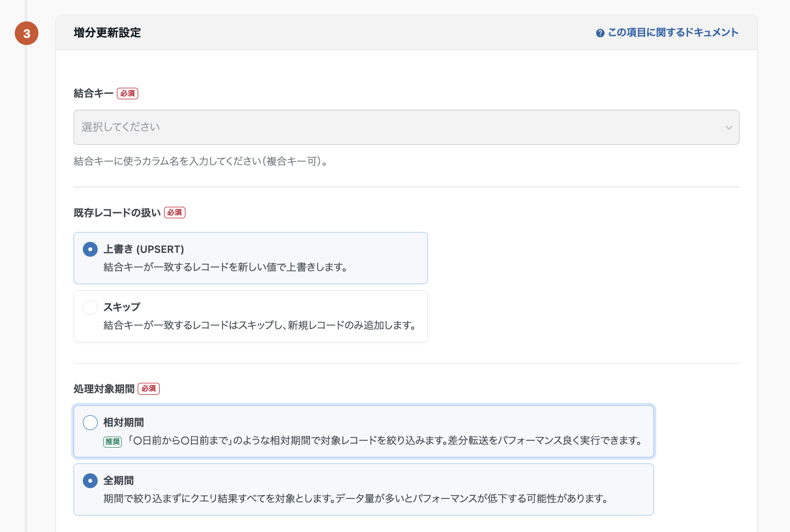Click the question mark help icon
790x532 pixels.
(600, 33)
